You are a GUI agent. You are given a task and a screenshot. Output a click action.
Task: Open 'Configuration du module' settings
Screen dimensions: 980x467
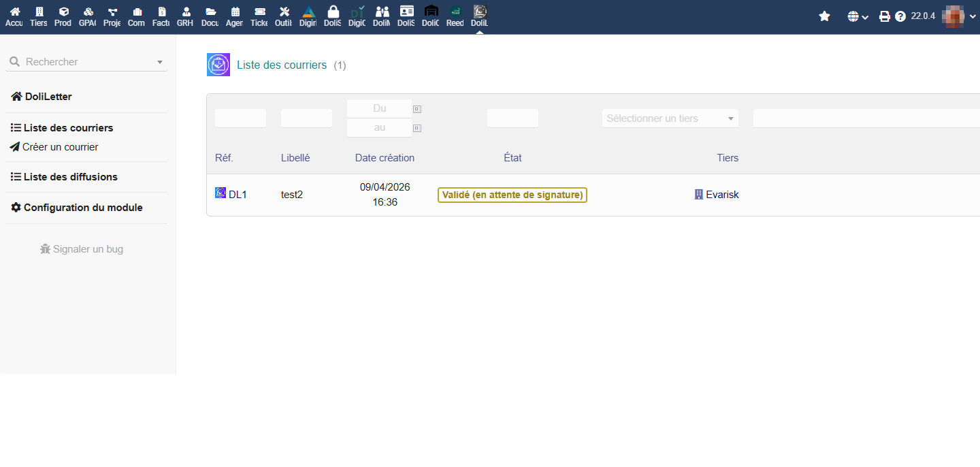(x=82, y=208)
